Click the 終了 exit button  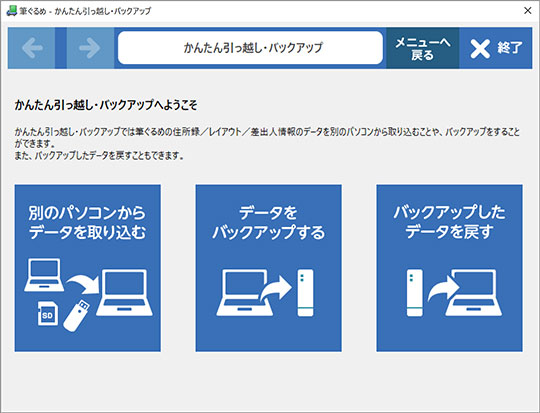pyautogui.click(x=496, y=48)
